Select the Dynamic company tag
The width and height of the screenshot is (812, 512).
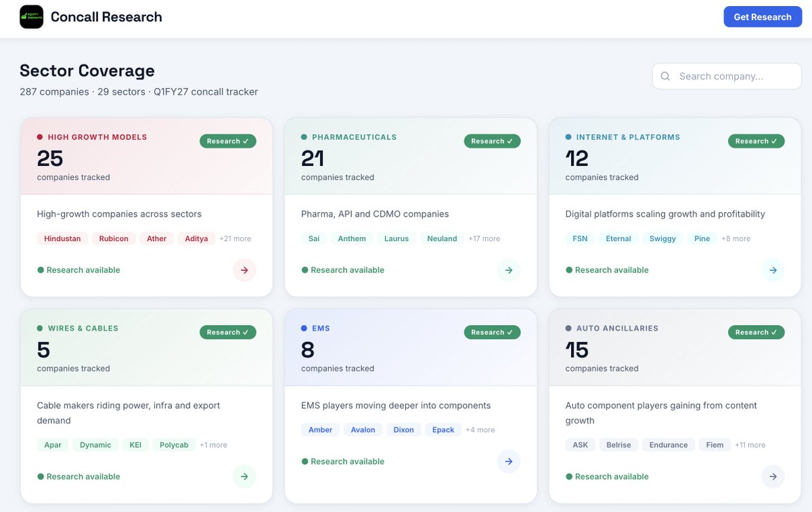[x=95, y=445]
